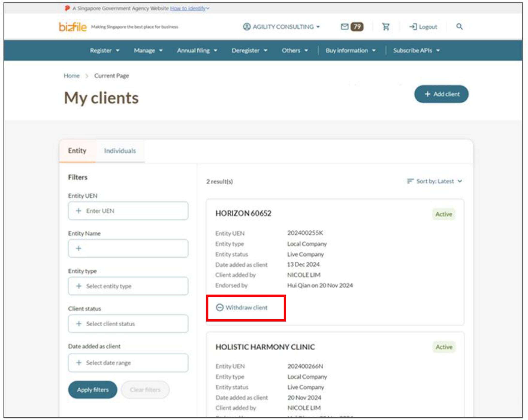The height and width of the screenshot is (420, 528).
Task: Switch to the Entity tab
Action: [77, 150]
